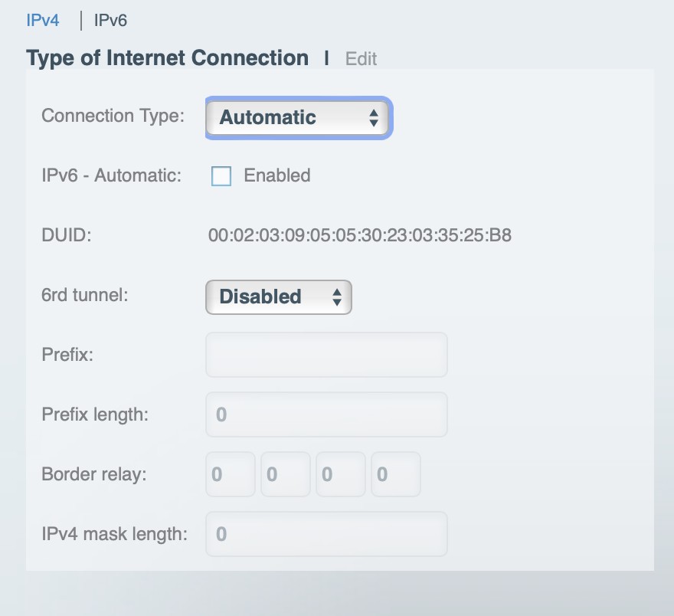The image size is (674, 616).
Task: Click the Edit link beside the heading
Action: (361, 59)
